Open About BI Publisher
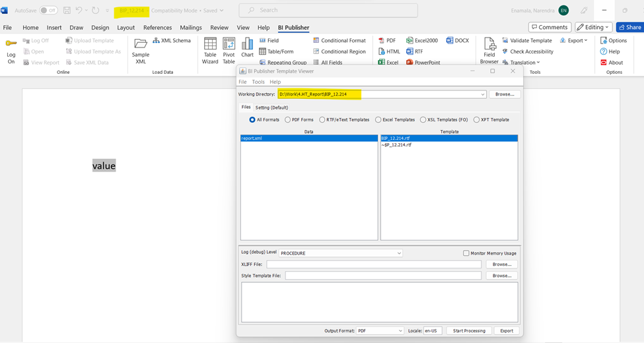 (x=612, y=63)
